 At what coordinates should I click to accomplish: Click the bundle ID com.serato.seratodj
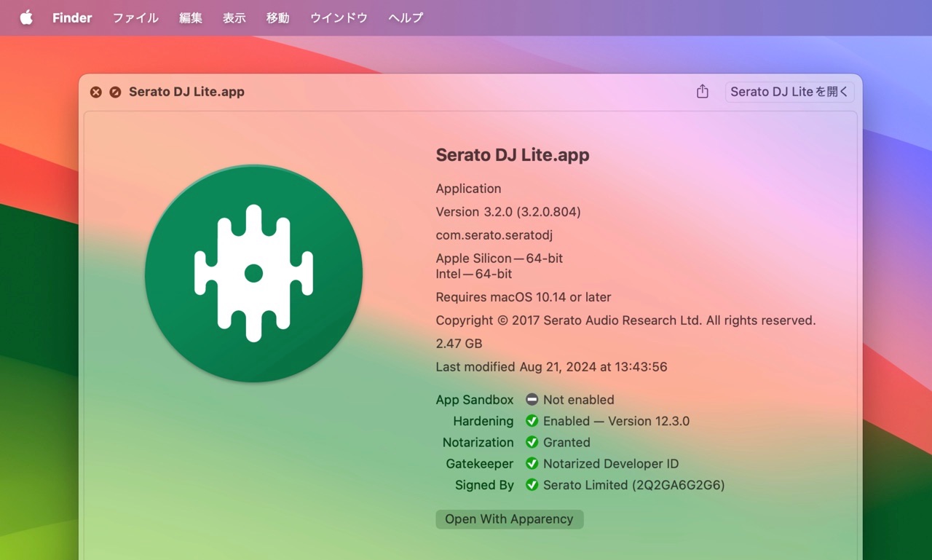[x=494, y=235]
